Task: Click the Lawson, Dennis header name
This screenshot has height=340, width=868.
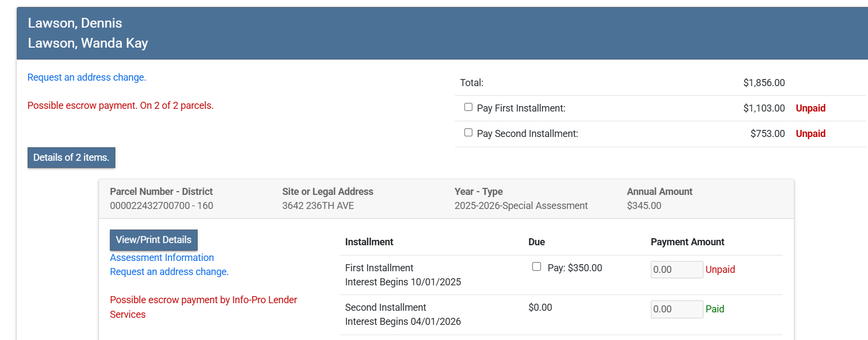Action: coord(75,23)
